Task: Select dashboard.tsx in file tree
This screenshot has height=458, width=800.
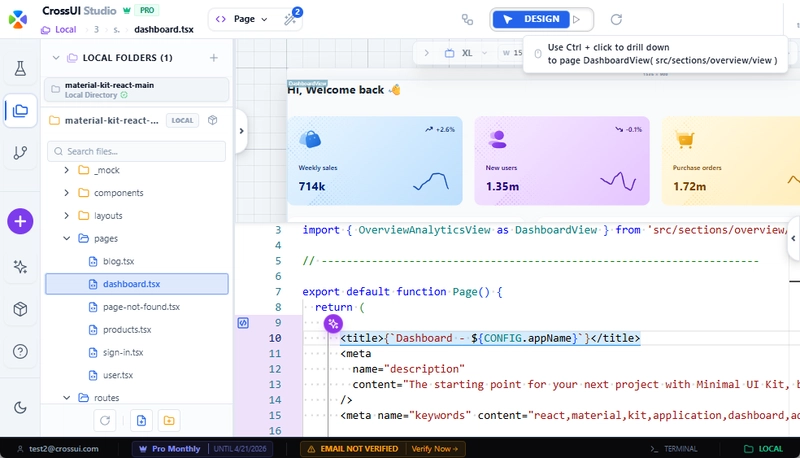Action: (x=137, y=284)
